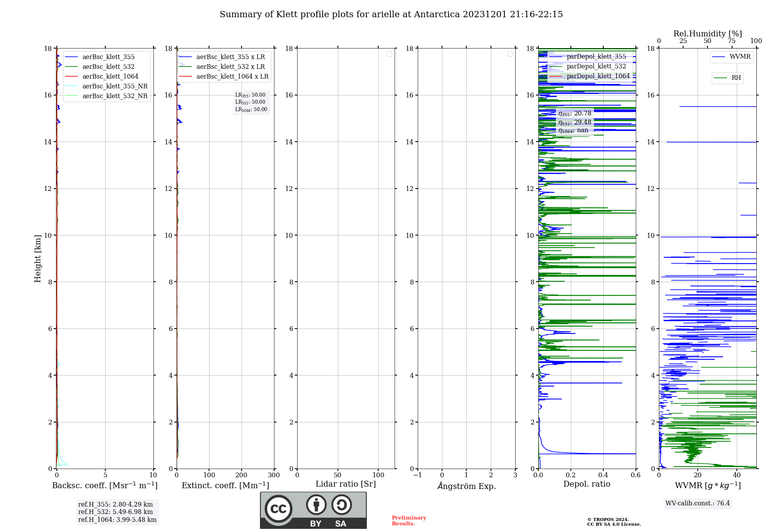Click the Rel.Humidity [%] top axis label
The height and width of the screenshot is (532, 783).
pyautogui.click(x=708, y=34)
